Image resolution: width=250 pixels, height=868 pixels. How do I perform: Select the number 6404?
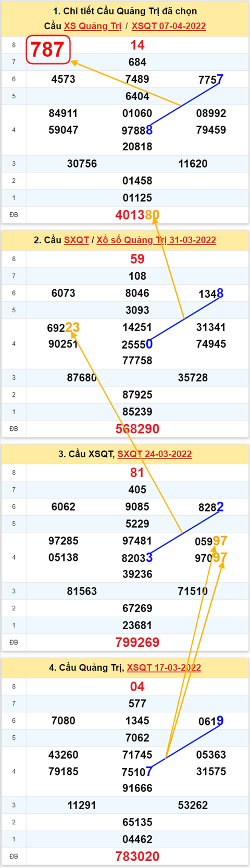[x=137, y=96]
